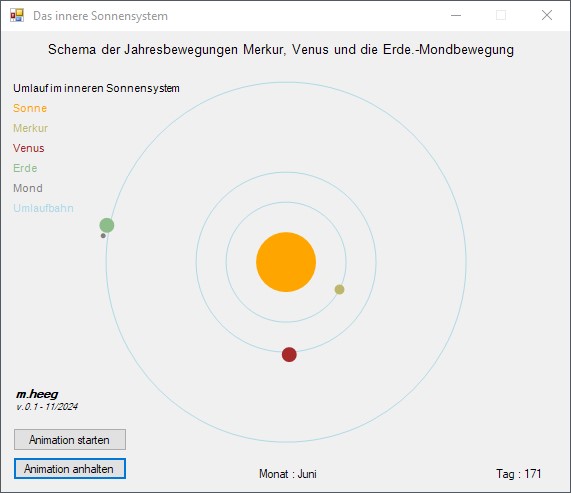Click the Mond legend label
This screenshot has width=571, height=493.
tap(28, 188)
